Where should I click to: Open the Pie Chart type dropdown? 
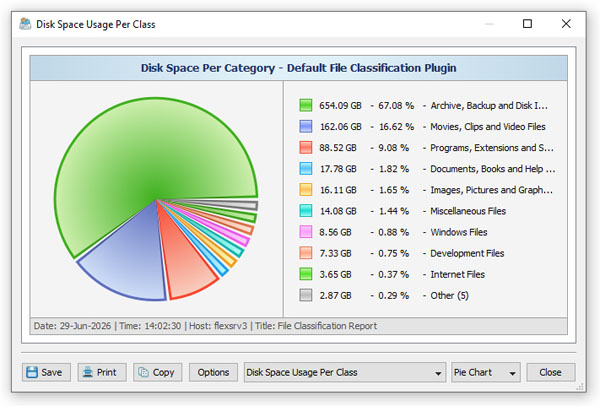[x=486, y=372]
